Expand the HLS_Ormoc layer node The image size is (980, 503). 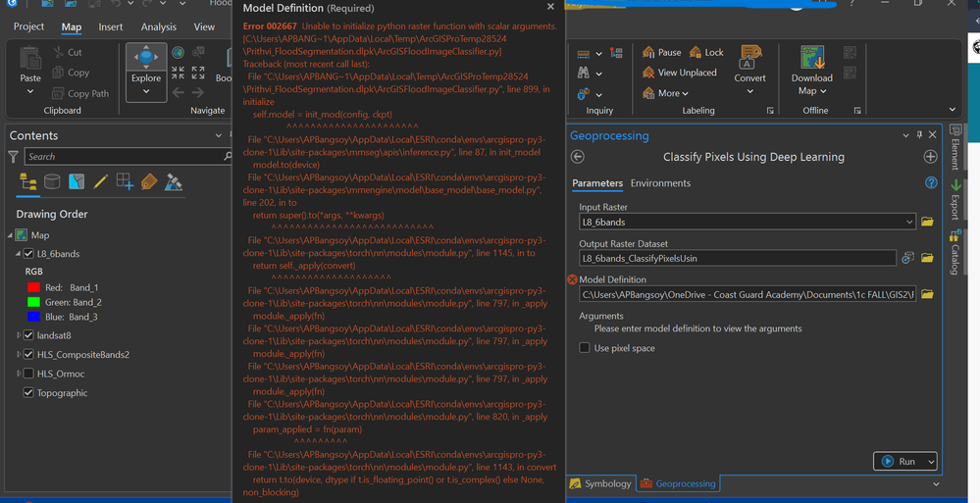[x=19, y=374]
